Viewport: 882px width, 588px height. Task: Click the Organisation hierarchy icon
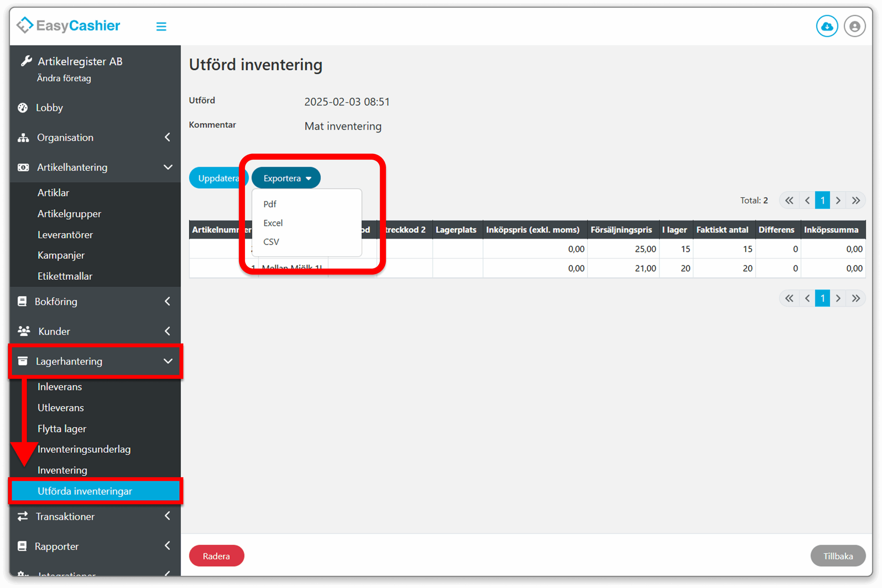click(x=23, y=138)
